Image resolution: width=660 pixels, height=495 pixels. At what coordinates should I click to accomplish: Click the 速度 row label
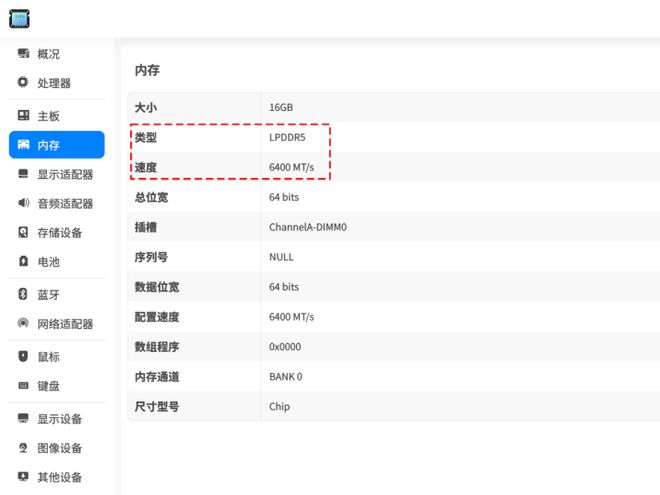click(x=145, y=167)
